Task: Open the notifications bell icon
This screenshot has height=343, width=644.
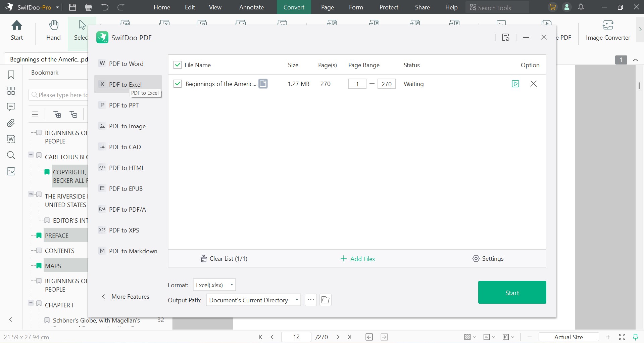Action: click(581, 7)
